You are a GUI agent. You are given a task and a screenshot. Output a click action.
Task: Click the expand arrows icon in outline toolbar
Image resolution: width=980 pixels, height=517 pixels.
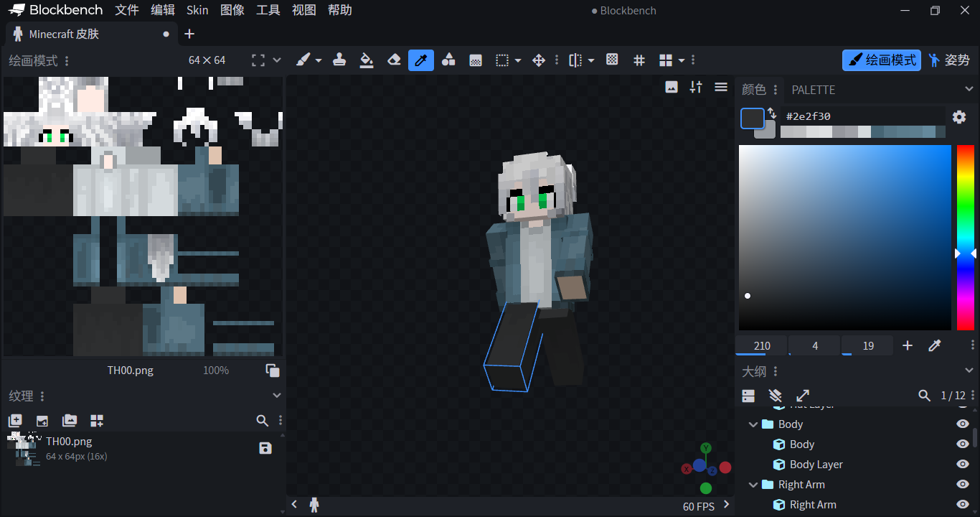[x=803, y=396]
